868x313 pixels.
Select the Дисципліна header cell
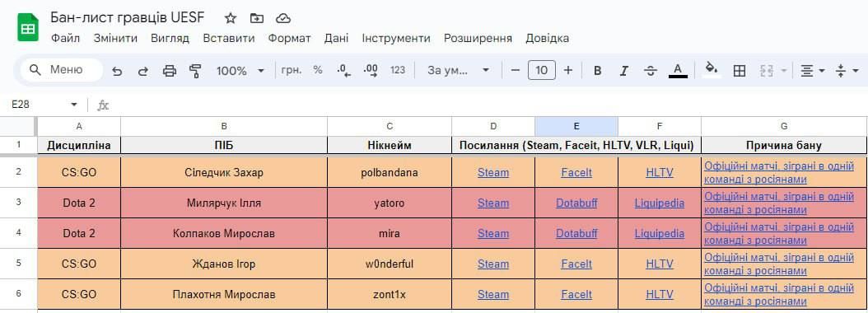[x=78, y=145]
